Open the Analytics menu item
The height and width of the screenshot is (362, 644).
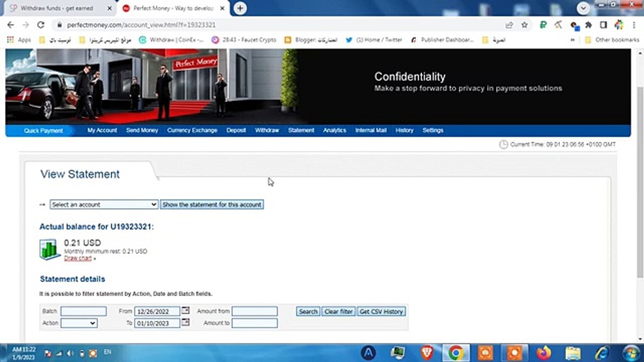[335, 130]
